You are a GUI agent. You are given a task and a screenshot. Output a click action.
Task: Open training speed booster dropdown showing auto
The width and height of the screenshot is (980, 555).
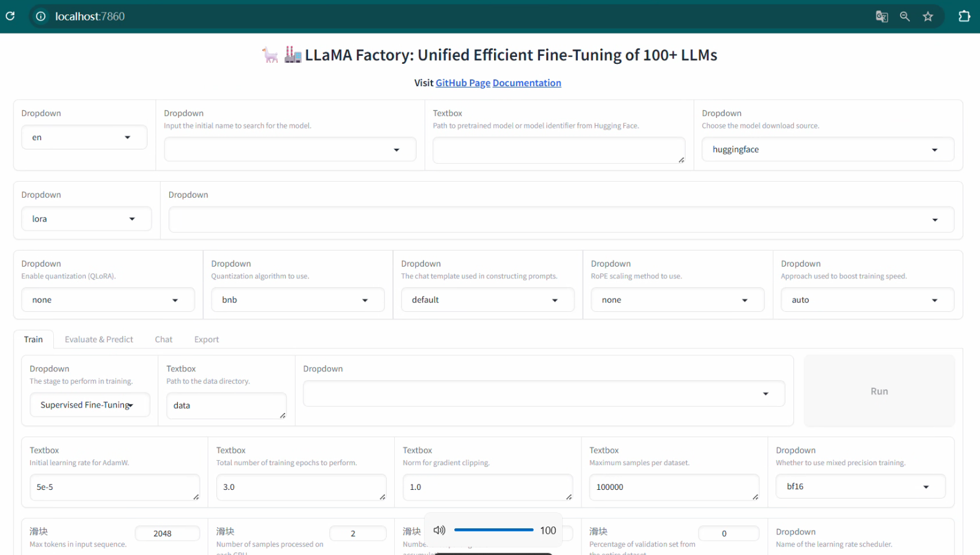click(867, 300)
